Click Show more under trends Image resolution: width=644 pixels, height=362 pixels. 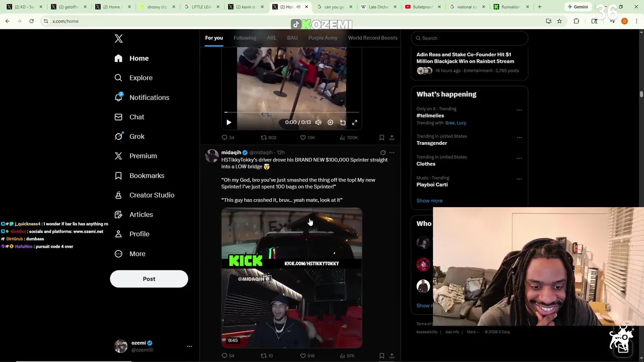pyautogui.click(x=430, y=201)
